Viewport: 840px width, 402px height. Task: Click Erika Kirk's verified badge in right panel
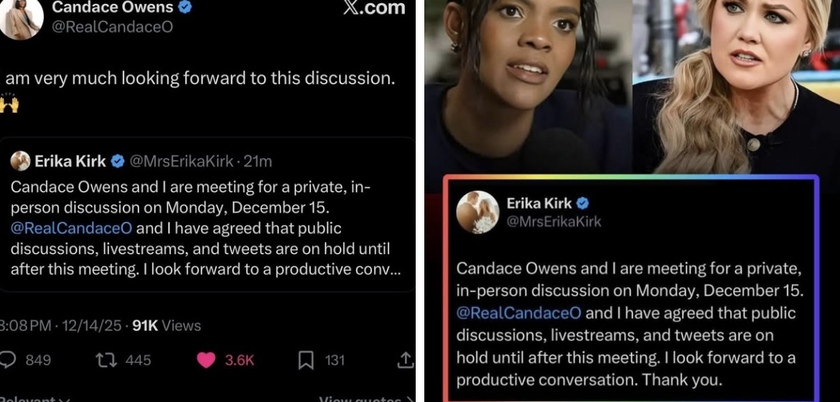click(582, 203)
